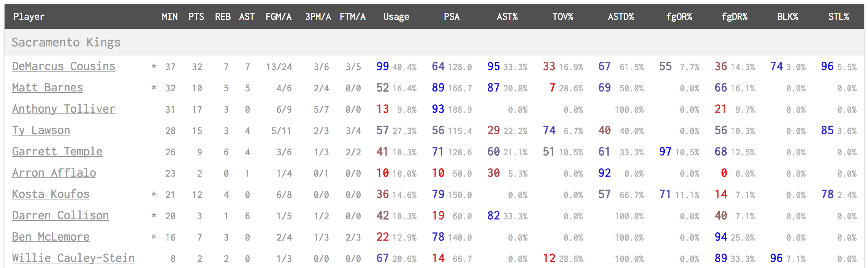Screen dimensions: 868x268
Task: Select Ty Lawson player link
Action: (x=41, y=130)
